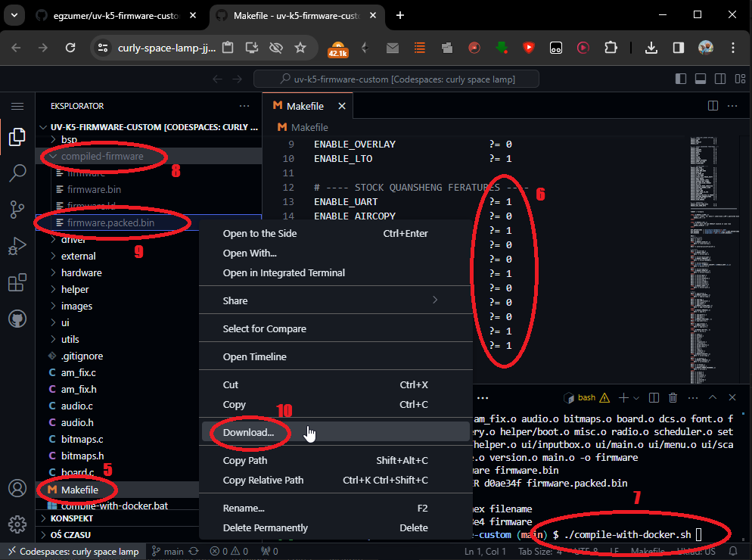Screen dimensions: 752x560
Task: Open the Source Control view
Action: coord(17,210)
